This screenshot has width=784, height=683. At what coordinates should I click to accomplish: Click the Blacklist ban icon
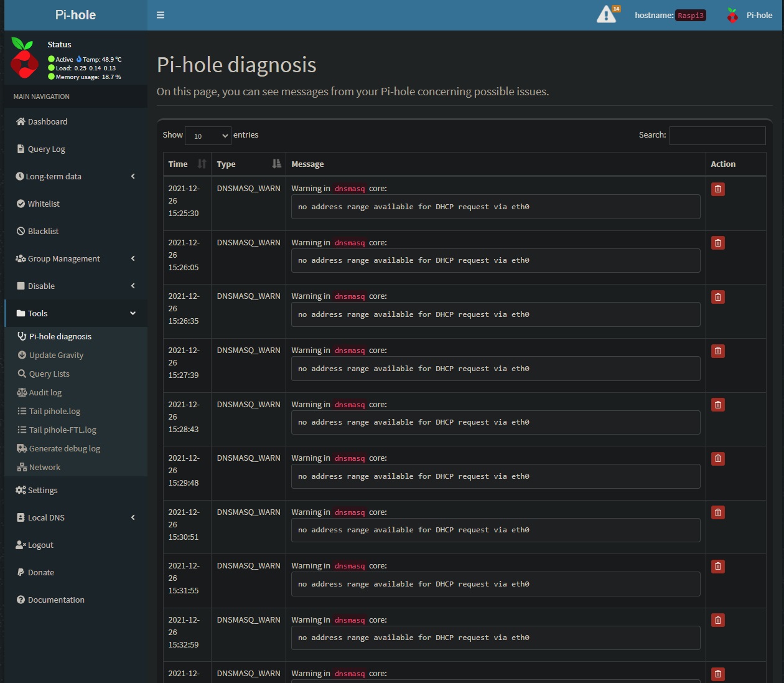(x=21, y=231)
